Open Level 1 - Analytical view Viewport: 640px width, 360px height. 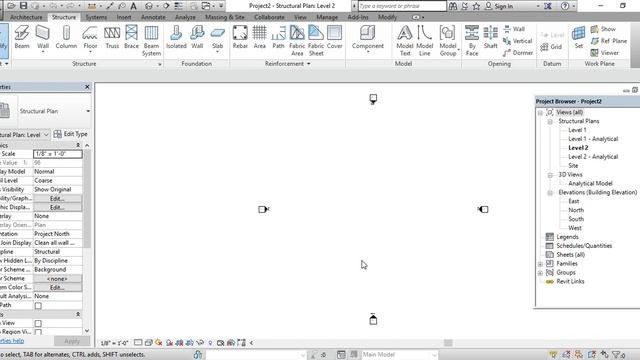point(593,139)
